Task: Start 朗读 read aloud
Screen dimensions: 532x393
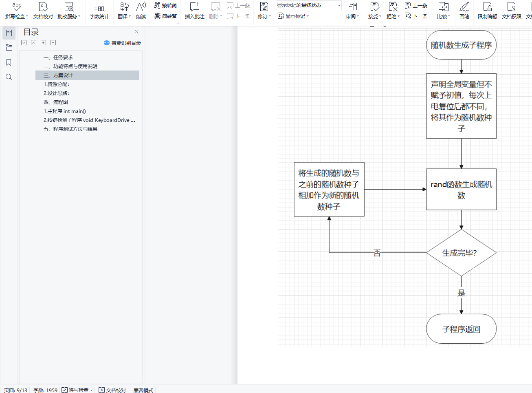Action: (x=141, y=10)
